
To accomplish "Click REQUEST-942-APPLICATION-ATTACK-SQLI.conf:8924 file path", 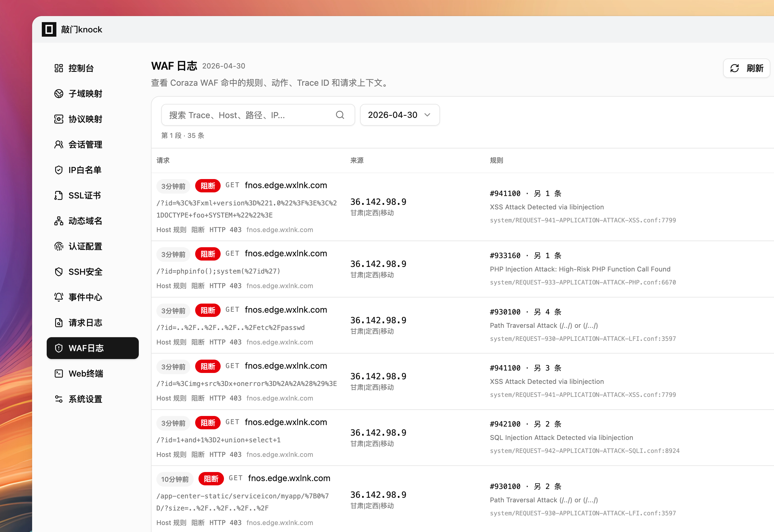I will 585,451.
